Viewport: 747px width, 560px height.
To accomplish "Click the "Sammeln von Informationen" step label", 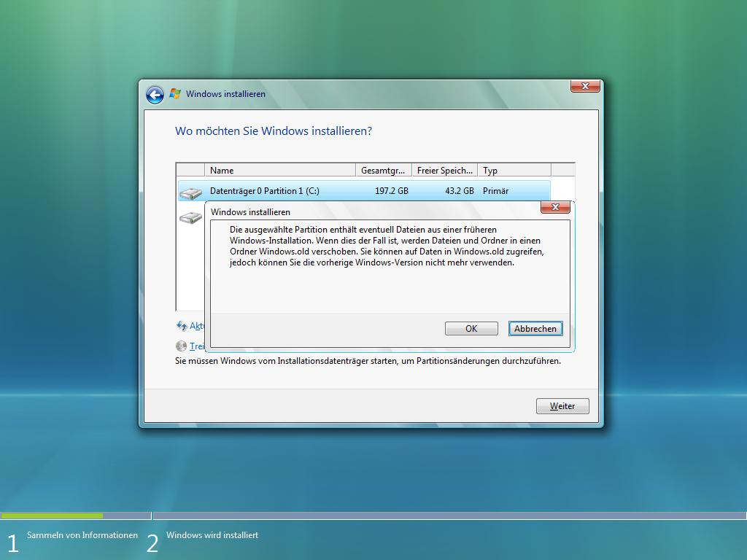I will coord(82,535).
